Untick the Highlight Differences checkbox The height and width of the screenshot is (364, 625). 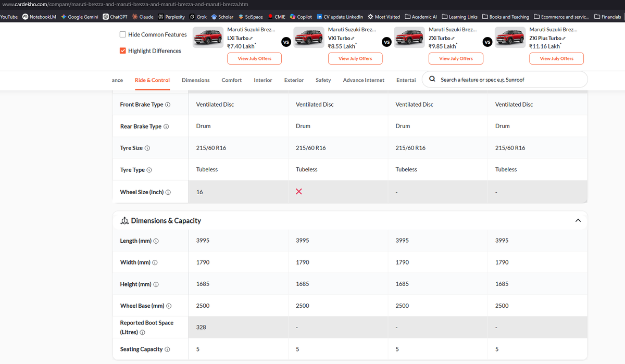pyautogui.click(x=123, y=51)
